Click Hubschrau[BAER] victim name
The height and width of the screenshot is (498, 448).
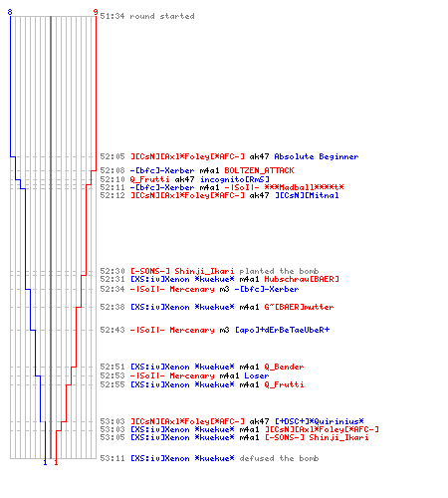click(302, 279)
